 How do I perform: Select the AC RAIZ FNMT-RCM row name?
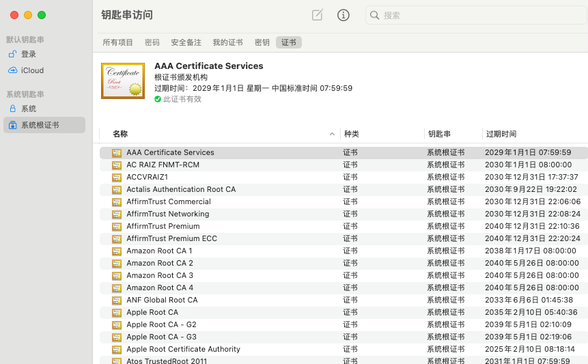(163, 165)
